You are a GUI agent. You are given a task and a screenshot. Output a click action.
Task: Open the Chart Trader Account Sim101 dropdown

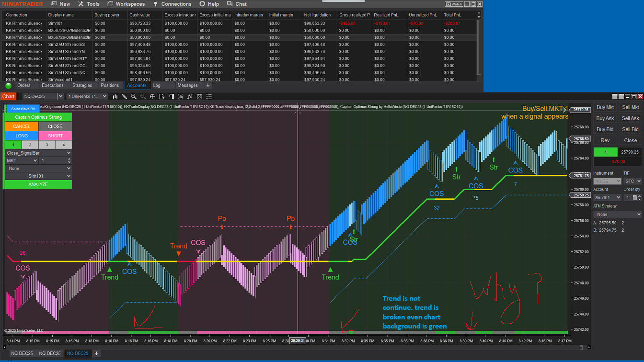(x=608, y=198)
